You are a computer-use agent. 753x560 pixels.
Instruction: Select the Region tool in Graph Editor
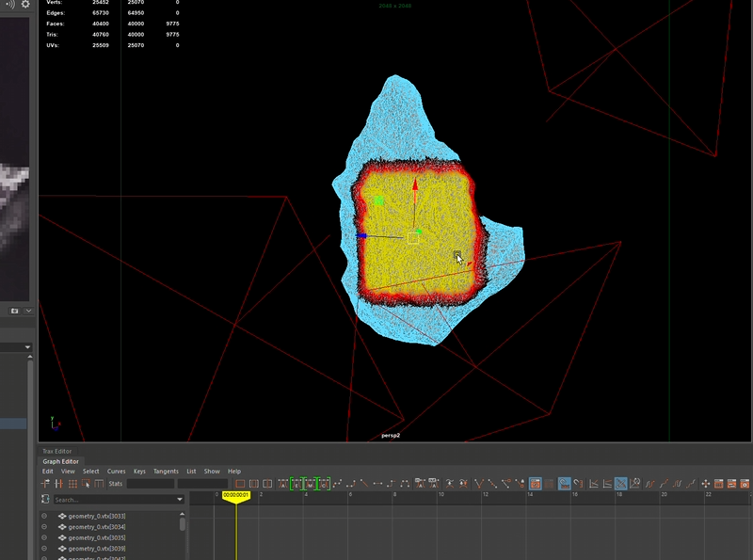click(87, 484)
